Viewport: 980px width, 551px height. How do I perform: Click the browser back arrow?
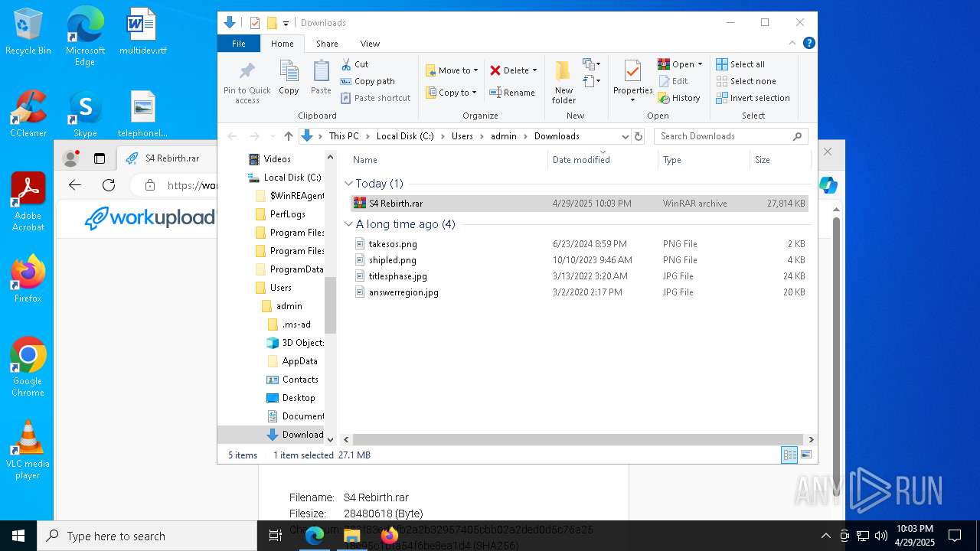(x=75, y=185)
